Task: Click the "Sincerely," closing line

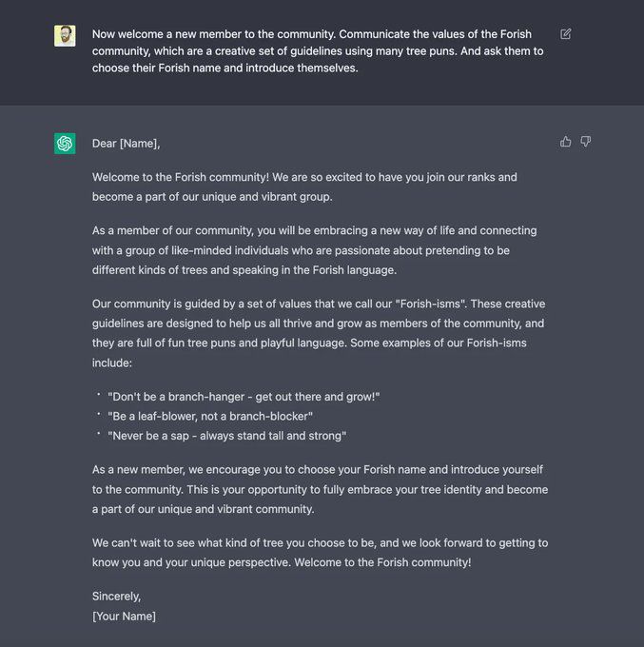Action: coord(116,597)
